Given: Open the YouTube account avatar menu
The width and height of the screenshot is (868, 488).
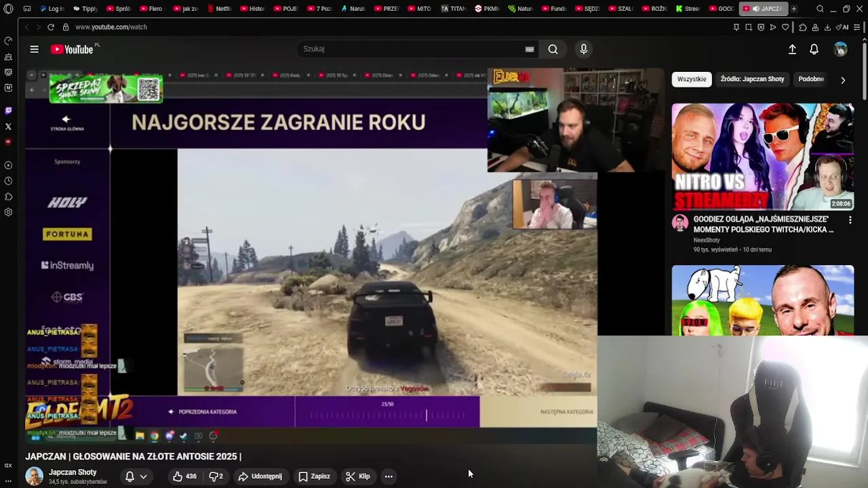Looking at the screenshot, I should click(840, 49).
